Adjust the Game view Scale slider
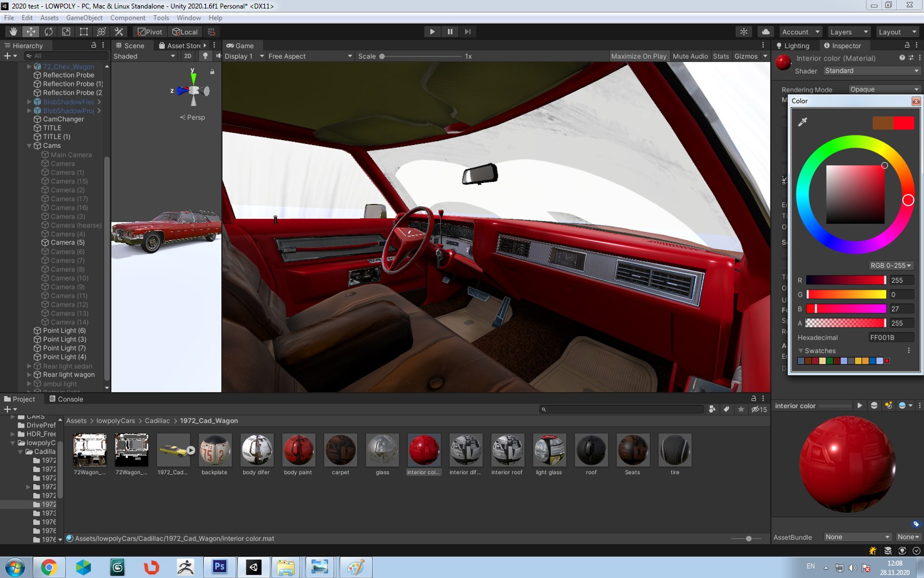924x578 pixels. pos(421,56)
